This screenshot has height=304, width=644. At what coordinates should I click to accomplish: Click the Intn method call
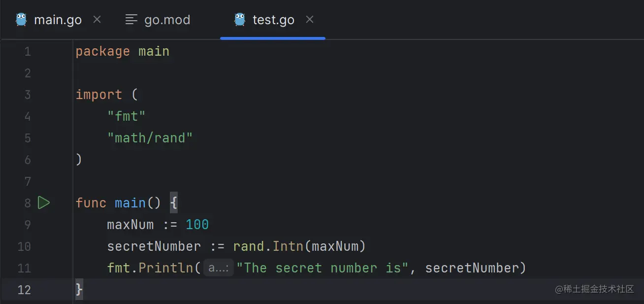288,246
